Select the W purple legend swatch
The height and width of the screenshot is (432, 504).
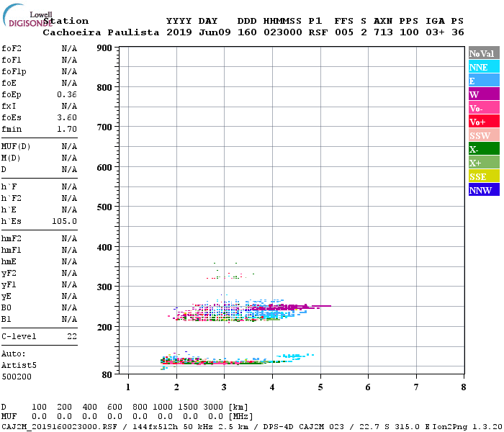point(484,94)
